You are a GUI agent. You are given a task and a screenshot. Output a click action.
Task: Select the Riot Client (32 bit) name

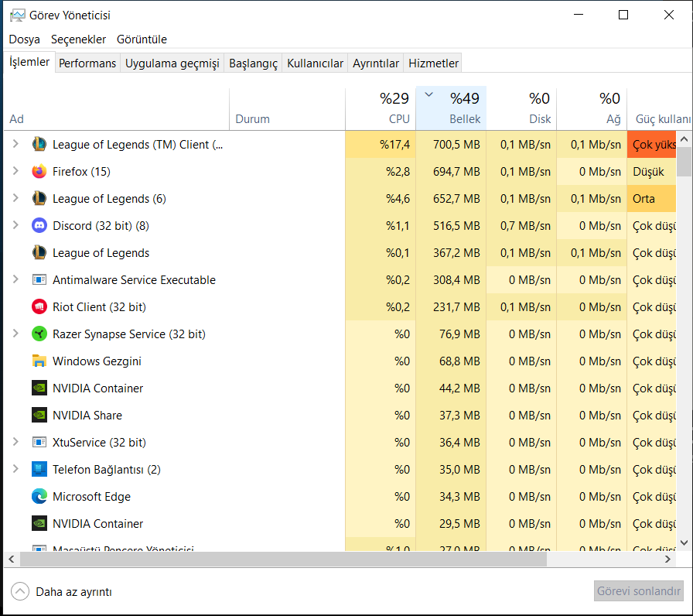pos(99,307)
